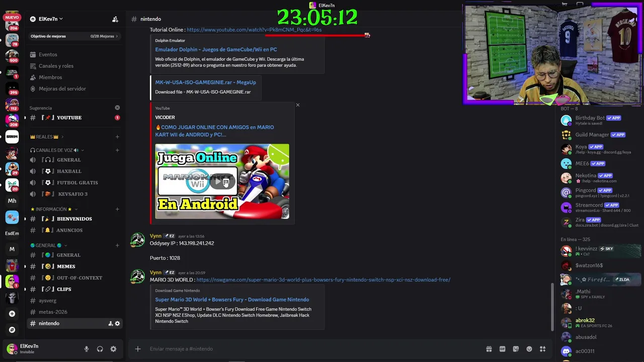Open Emulador Dolphin embed title link

[x=216, y=49]
